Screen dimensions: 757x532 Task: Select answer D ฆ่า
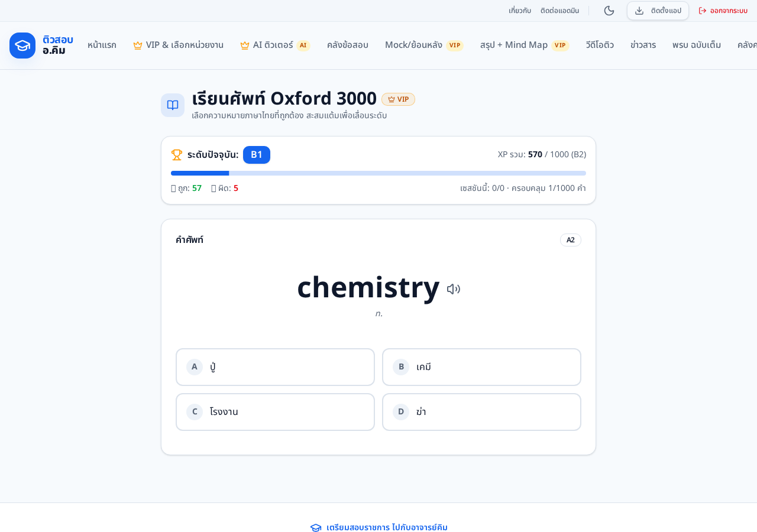481,412
